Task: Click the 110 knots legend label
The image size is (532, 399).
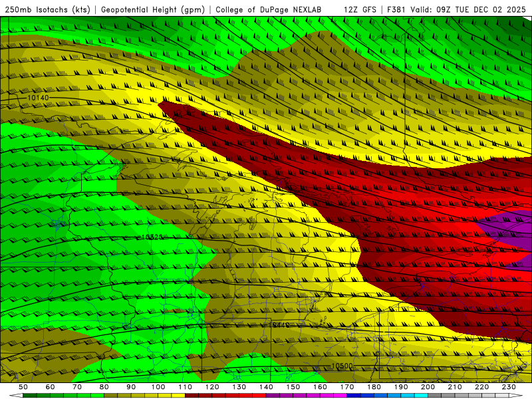Action: pos(186,387)
